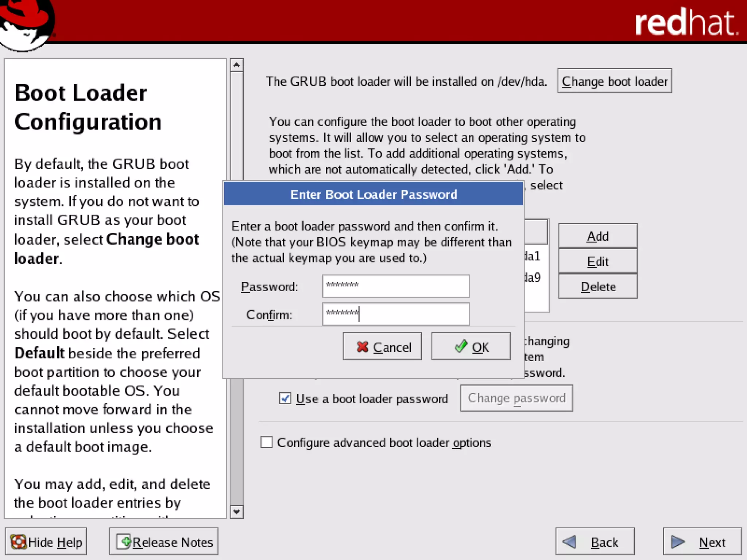This screenshot has width=747, height=560.
Task: Click the Back left-arrow icon
Action: tap(569, 541)
